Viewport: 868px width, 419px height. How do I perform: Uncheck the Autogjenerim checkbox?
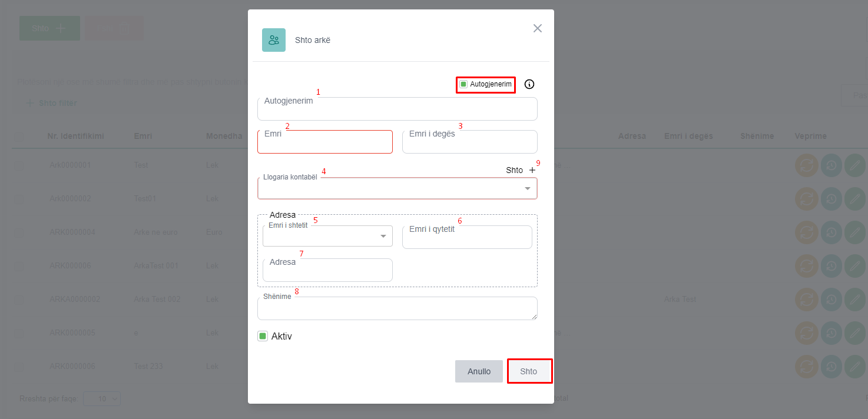click(x=463, y=84)
